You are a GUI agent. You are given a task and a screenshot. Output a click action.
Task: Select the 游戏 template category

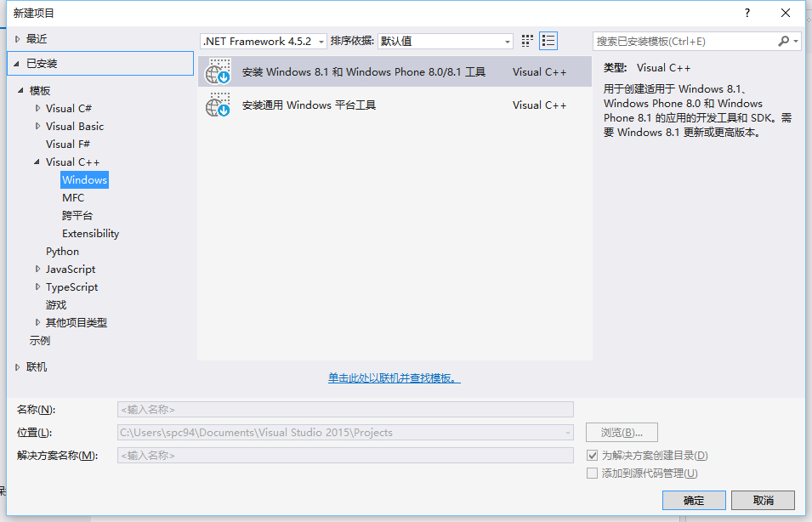click(x=56, y=304)
